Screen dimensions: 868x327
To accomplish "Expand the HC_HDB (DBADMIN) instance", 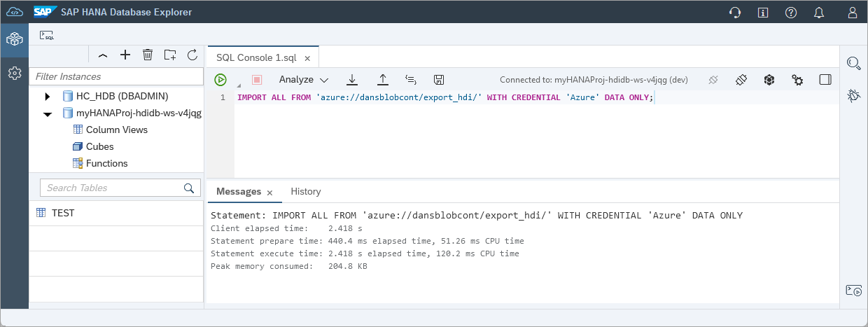I will (48, 96).
